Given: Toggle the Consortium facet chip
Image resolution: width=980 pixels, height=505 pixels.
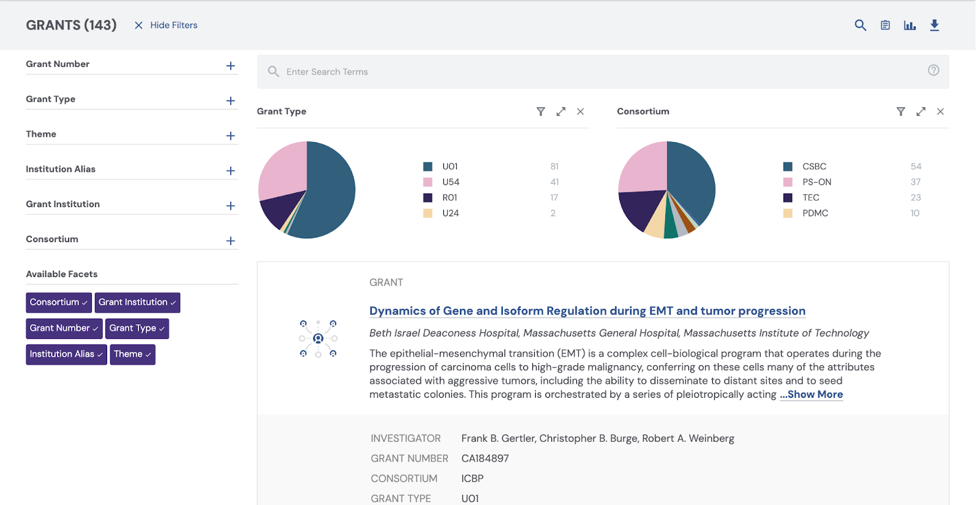Looking at the screenshot, I should [59, 303].
